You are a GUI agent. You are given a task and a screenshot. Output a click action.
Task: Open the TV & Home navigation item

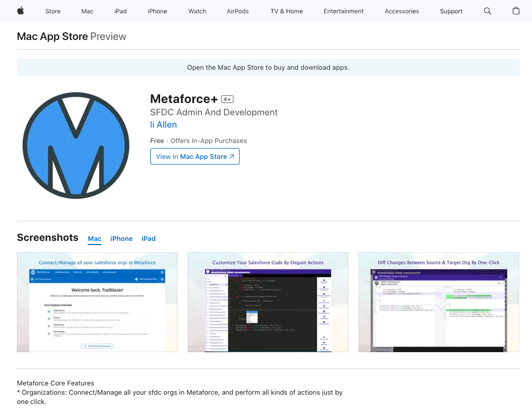(x=286, y=11)
